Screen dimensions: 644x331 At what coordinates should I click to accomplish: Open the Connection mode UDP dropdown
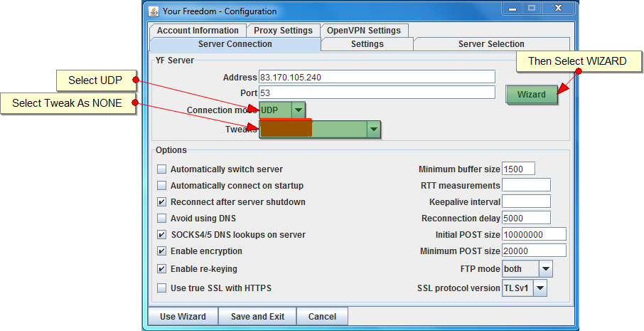[282, 110]
